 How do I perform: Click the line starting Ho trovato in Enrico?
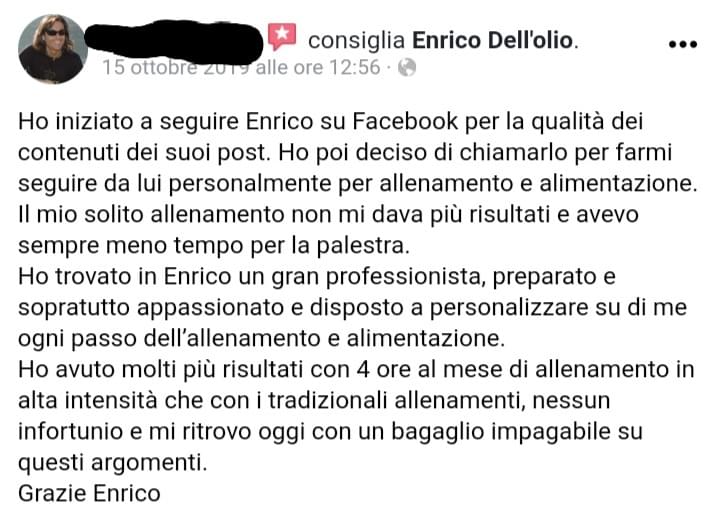(x=317, y=277)
